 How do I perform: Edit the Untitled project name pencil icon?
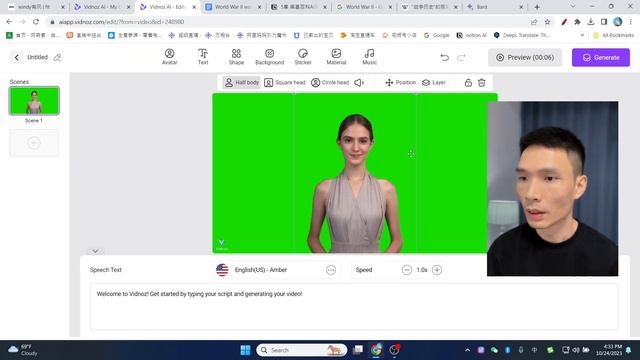pos(58,58)
